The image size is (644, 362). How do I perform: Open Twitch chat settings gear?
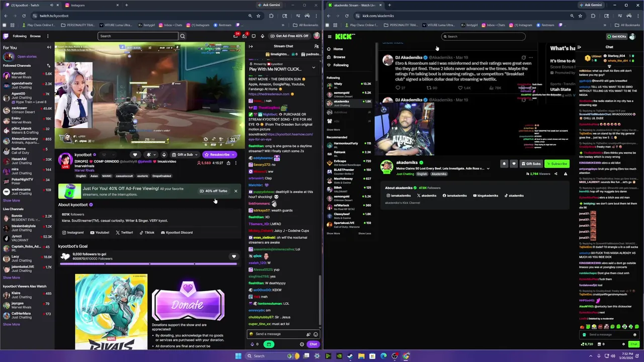point(302,344)
